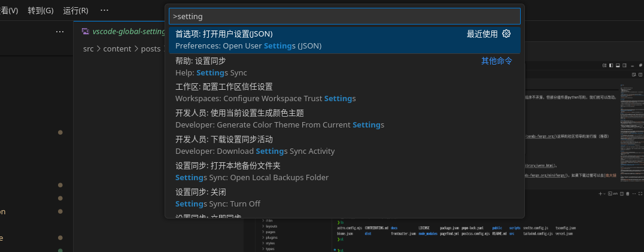Run Settings Sync: Turn Off command
Viewport: 644px width, 252px height.
[x=344, y=198]
